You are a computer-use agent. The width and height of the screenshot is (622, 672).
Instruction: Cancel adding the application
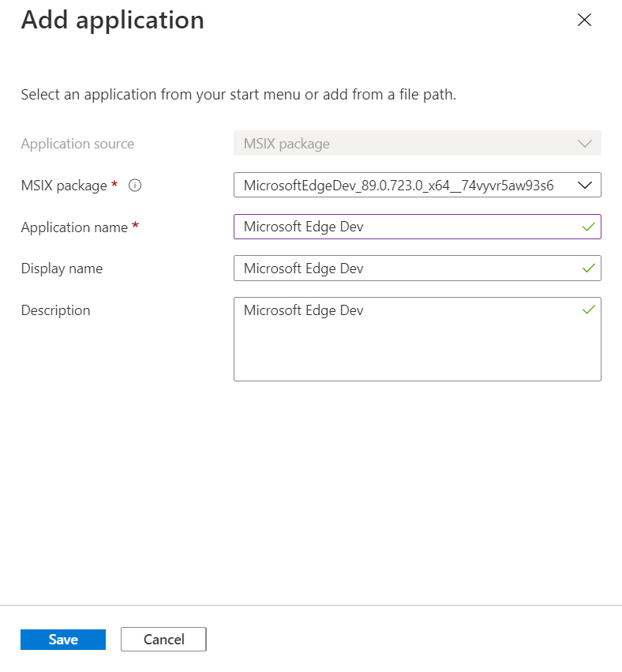[x=163, y=640]
